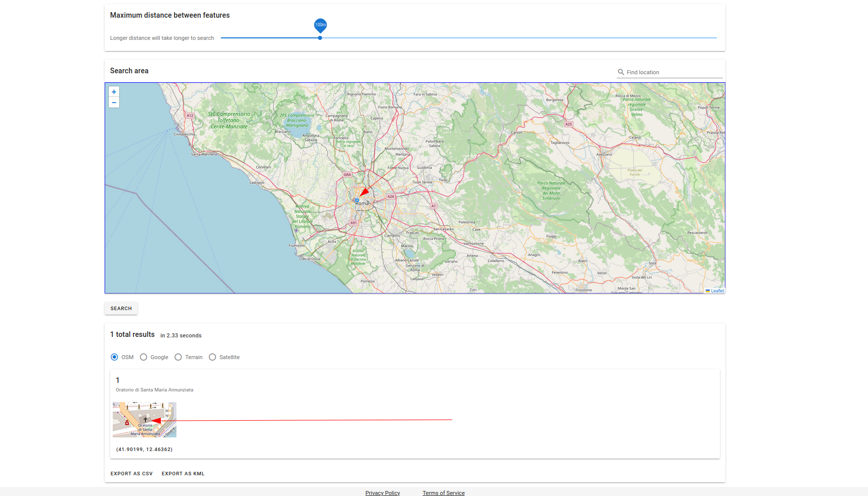Click the Frosinone label on map
The width and height of the screenshot is (868, 496).
583,290
